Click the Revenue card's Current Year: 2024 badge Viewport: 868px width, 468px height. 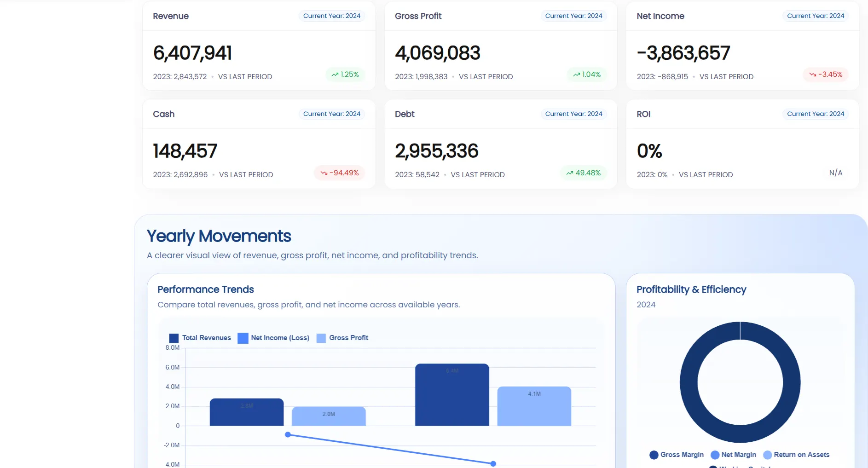point(332,16)
